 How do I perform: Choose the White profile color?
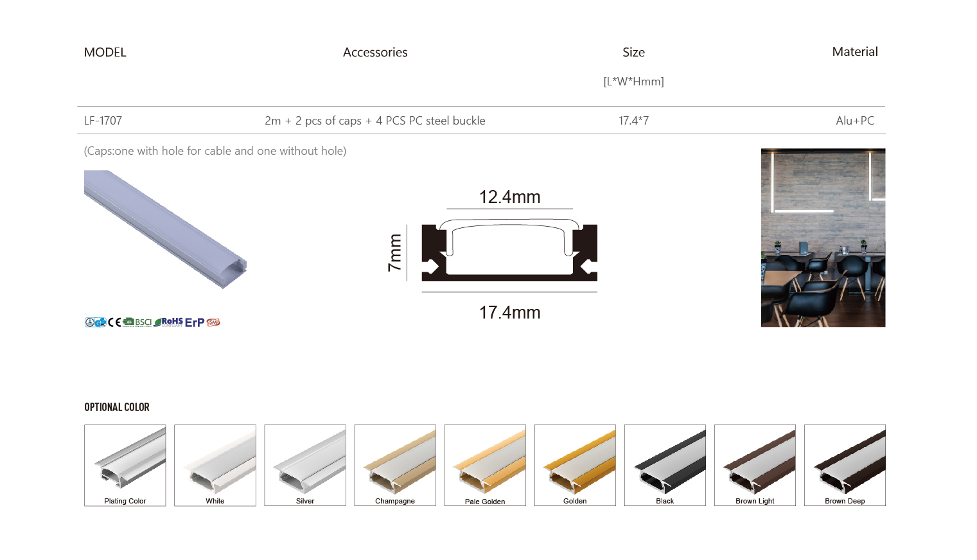215,465
